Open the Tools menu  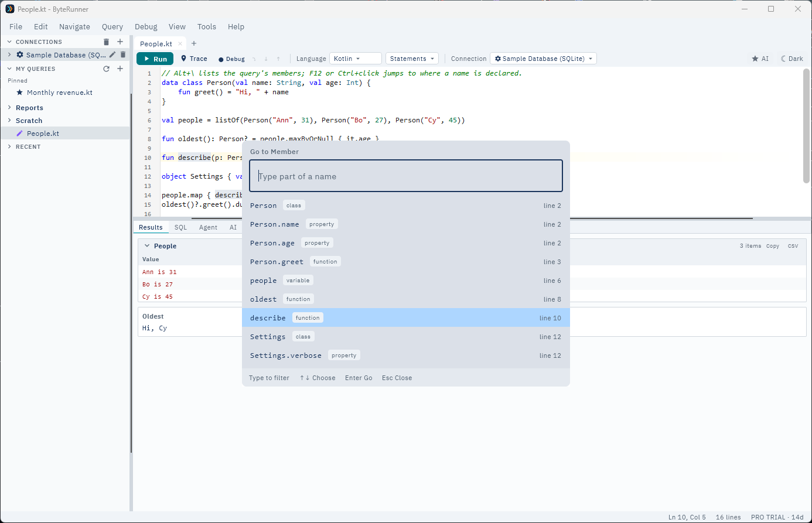tap(207, 26)
